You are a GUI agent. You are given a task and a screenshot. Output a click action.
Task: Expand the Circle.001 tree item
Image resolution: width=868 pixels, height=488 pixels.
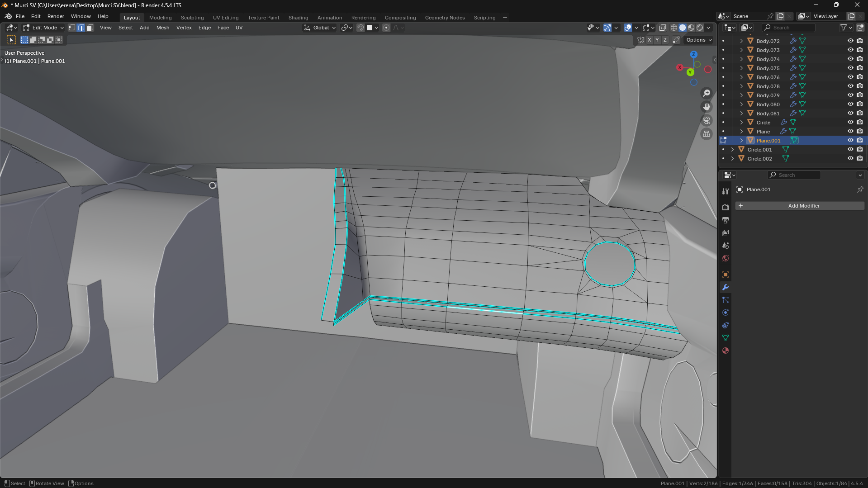[732, 150]
